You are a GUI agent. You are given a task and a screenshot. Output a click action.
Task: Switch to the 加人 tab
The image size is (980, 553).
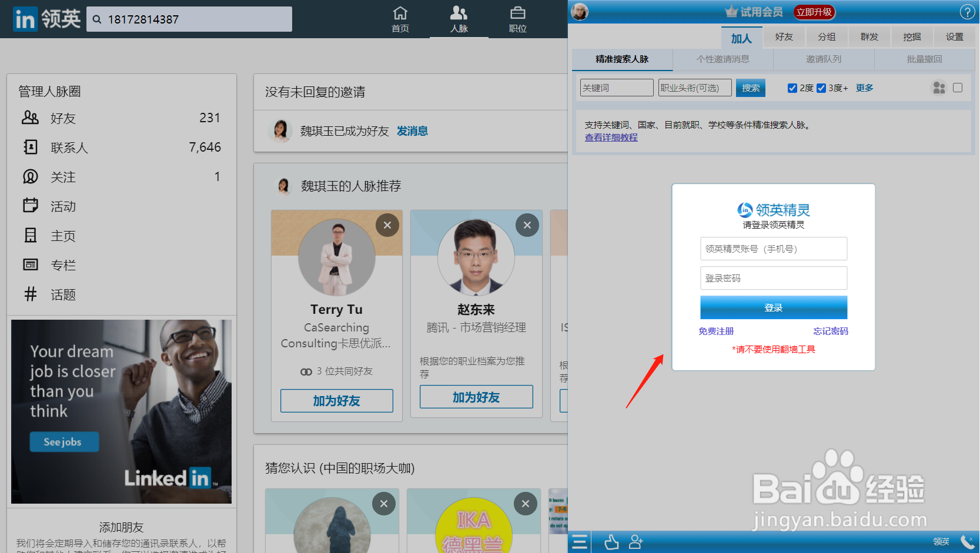[x=741, y=38]
